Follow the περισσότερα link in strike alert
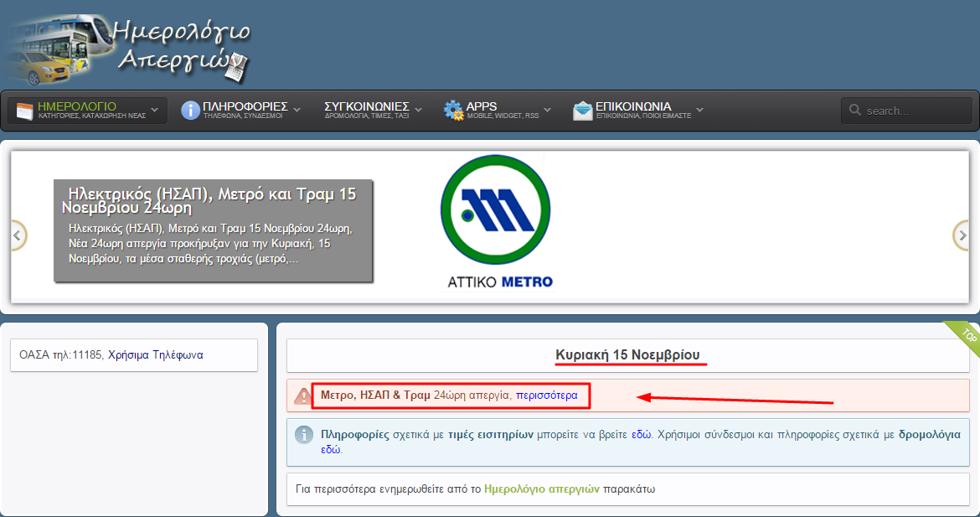Viewport: 980px width, 517px height. pyautogui.click(x=547, y=396)
